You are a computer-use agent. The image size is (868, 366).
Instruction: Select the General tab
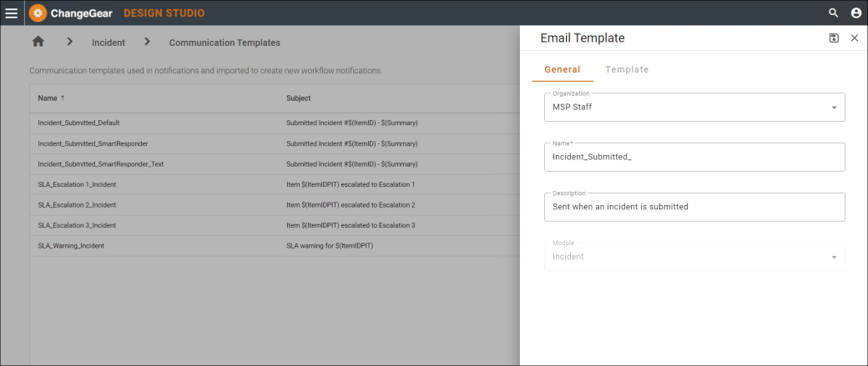[562, 70]
